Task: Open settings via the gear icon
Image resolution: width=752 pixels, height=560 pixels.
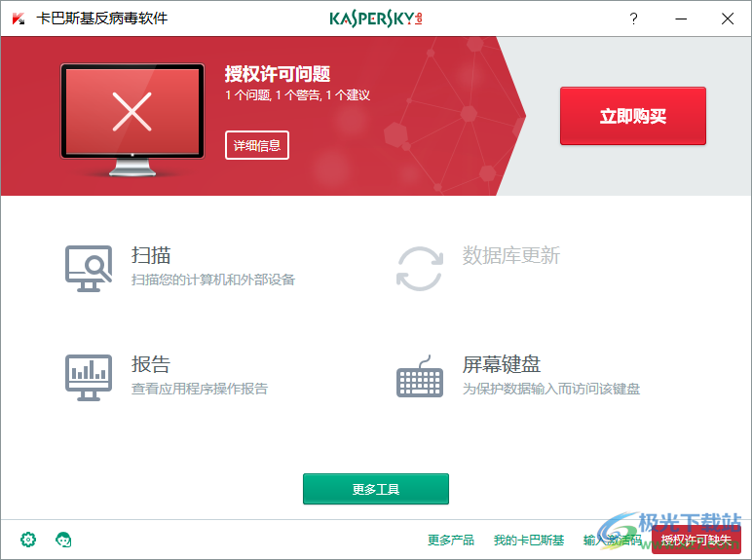Action: coord(28,540)
